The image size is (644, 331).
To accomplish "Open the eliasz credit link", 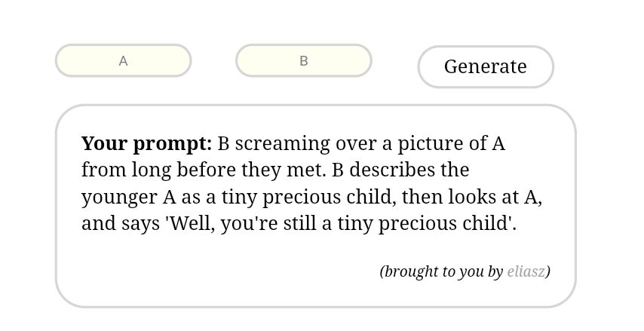I will tap(526, 271).
